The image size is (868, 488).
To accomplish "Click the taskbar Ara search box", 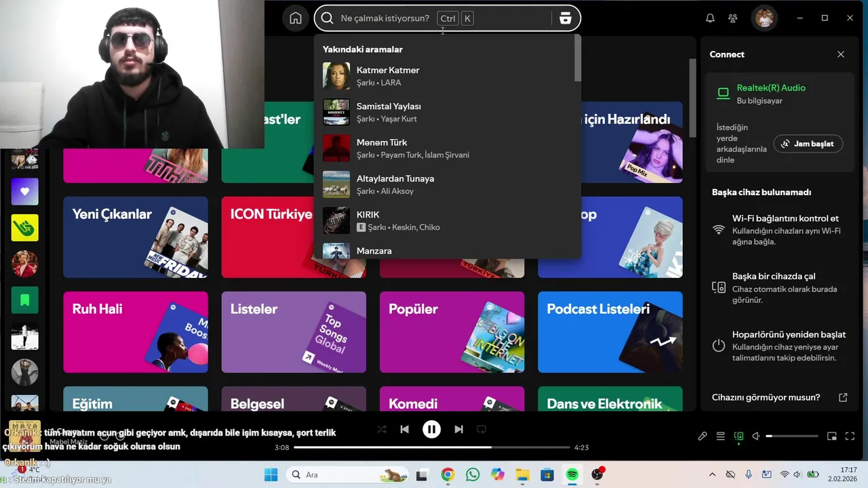I will pos(347,474).
